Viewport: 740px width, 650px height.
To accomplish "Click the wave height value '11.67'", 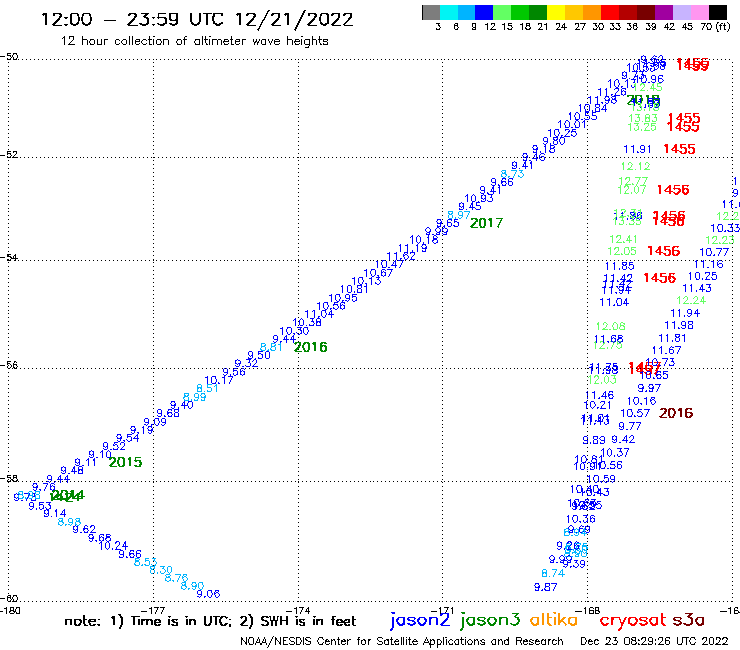I will pos(666,350).
